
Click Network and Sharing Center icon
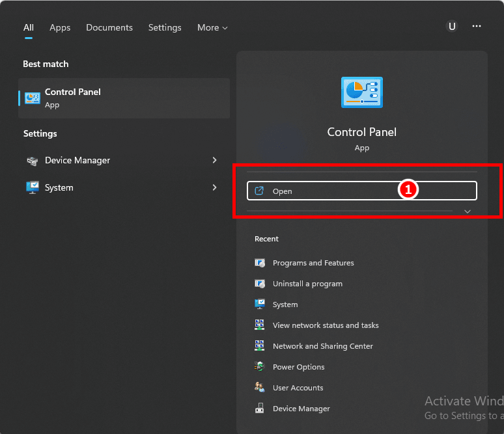(x=260, y=346)
